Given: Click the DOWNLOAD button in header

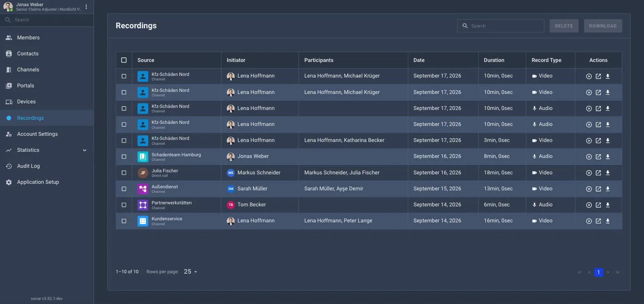Looking at the screenshot, I should [x=603, y=26].
